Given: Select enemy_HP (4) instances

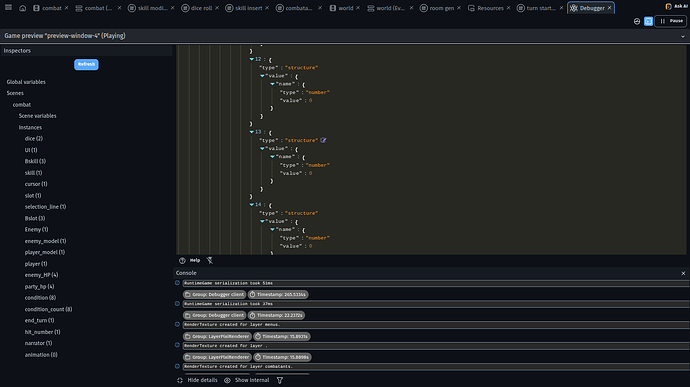Looking at the screenshot, I should point(41,275).
